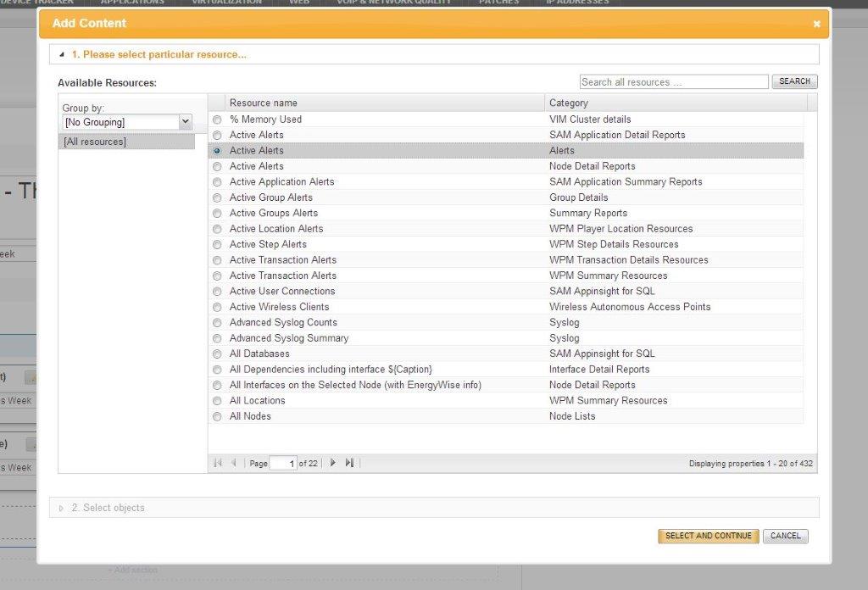This screenshot has width=868, height=590.
Task: Close the Add Content dialog with the X
Action: 816,24
